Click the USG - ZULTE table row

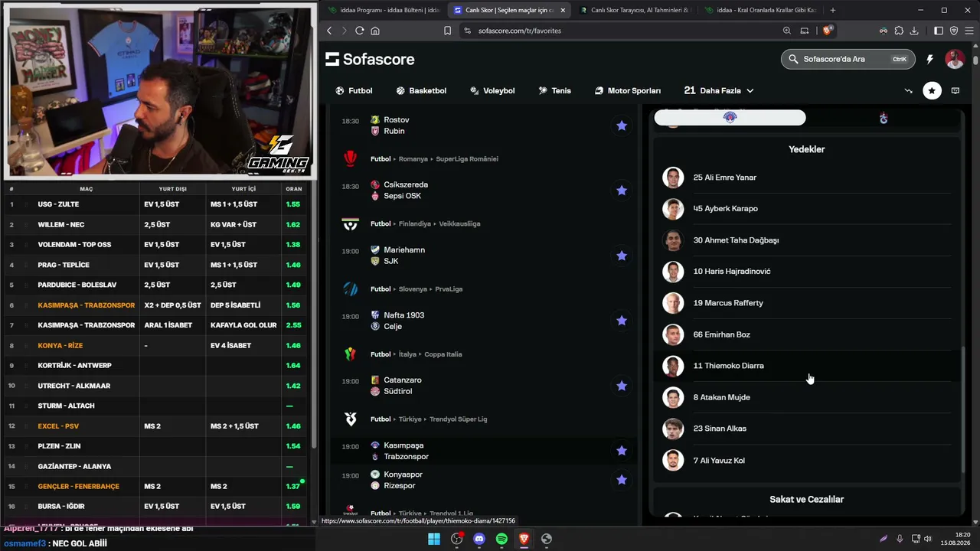click(x=155, y=204)
